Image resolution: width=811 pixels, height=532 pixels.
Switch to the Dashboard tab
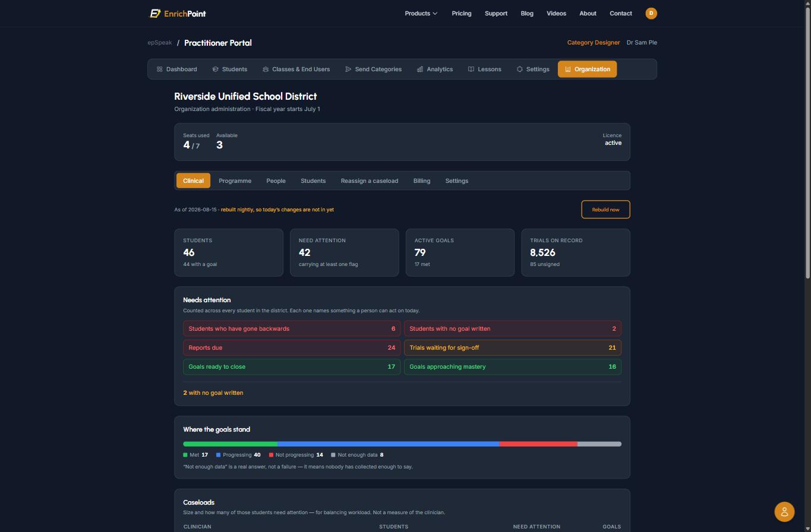tap(176, 69)
